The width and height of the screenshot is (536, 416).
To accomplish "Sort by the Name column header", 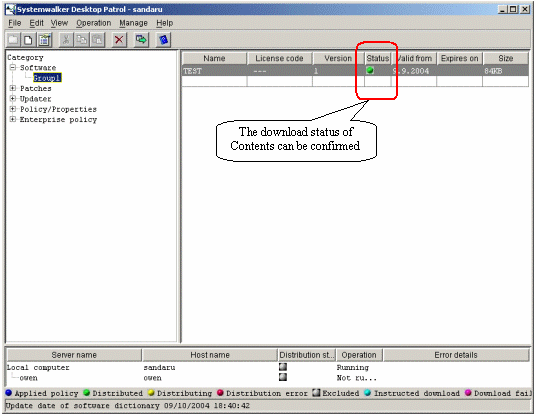I will coord(214,58).
